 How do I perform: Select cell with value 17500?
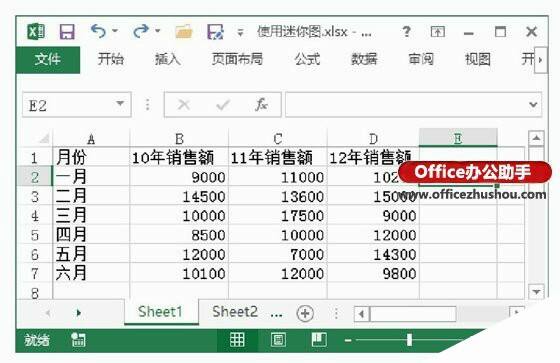(x=278, y=216)
